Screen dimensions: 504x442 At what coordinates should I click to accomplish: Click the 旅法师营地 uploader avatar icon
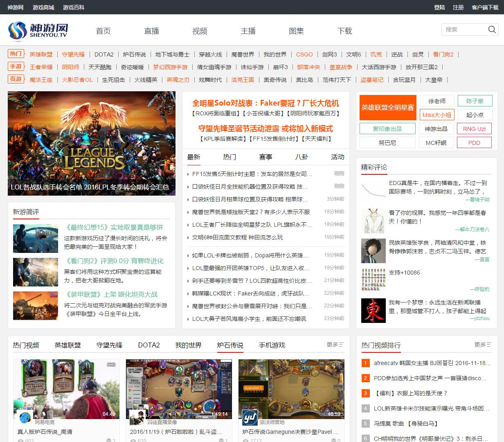[250, 417]
